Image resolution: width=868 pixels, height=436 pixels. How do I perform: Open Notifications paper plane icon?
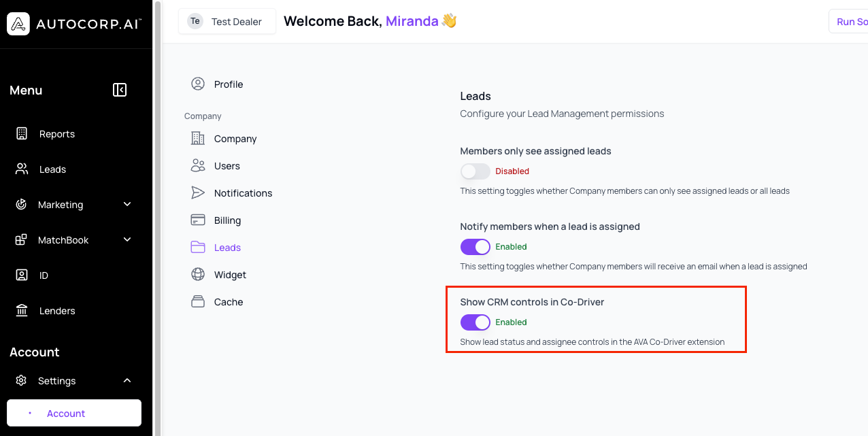point(198,192)
